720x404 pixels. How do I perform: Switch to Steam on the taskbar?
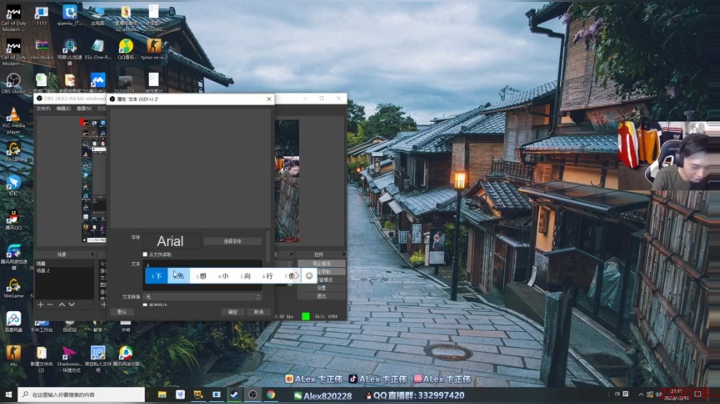click(234, 395)
